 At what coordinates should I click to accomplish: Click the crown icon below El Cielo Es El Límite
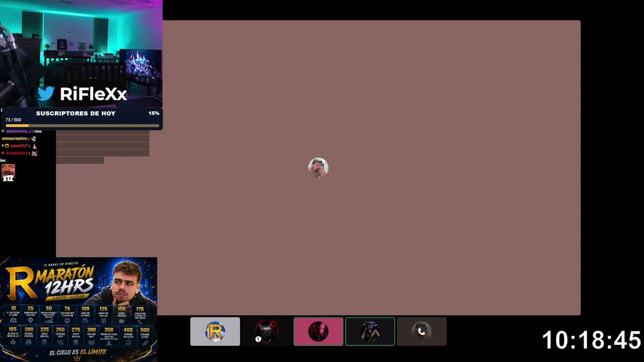point(77,358)
